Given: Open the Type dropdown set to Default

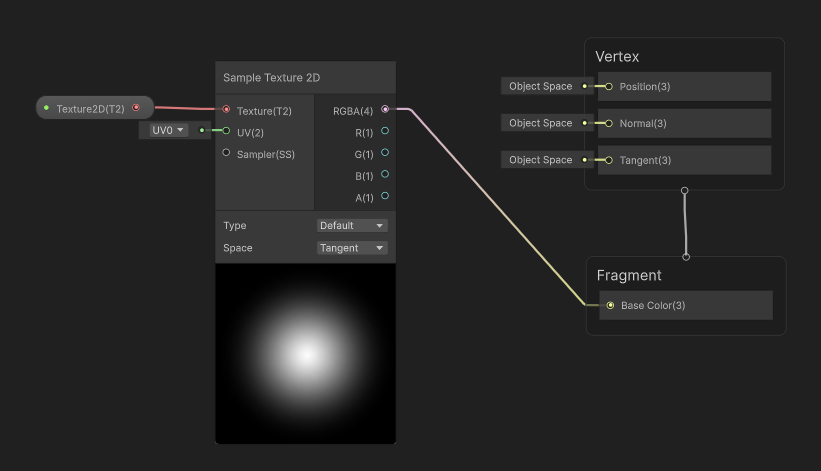Looking at the screenshot, I should click(x=352, y=226).
